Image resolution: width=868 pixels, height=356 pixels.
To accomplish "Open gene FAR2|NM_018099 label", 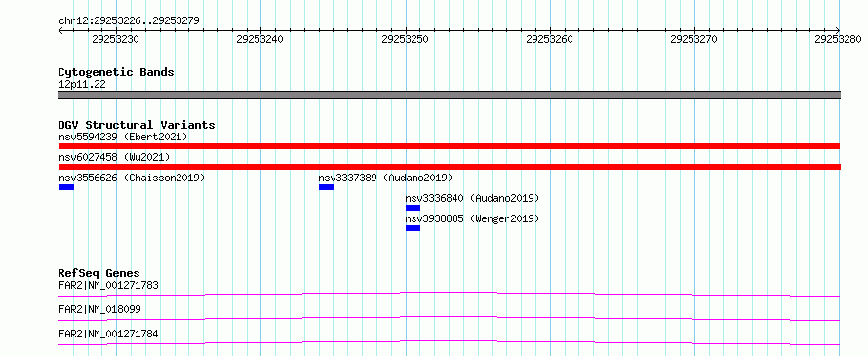I will [99, 309].
